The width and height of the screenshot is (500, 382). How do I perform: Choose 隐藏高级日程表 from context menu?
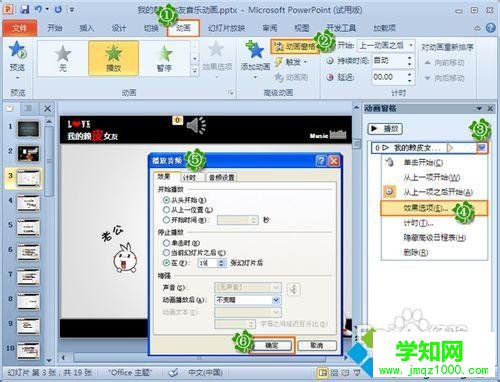[434, 237]
